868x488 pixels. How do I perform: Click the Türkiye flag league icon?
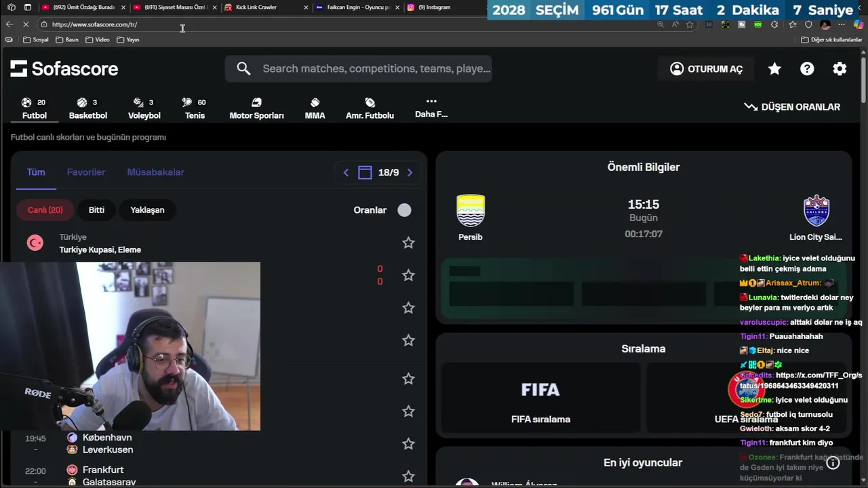pyautogui.click(x=35, y=243)
